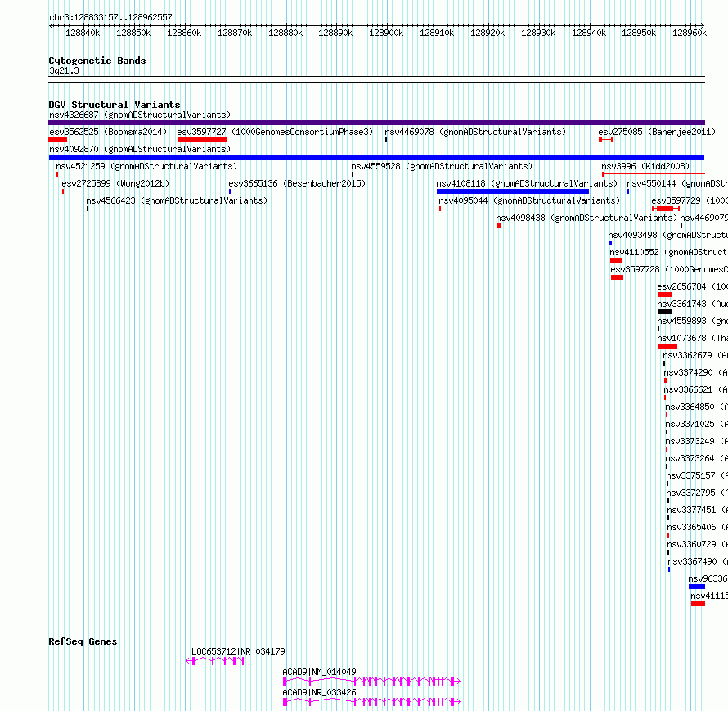Open the nsv3365406 variant label
The width and height of the screenshot is (728, 711).
click(698, 527)
